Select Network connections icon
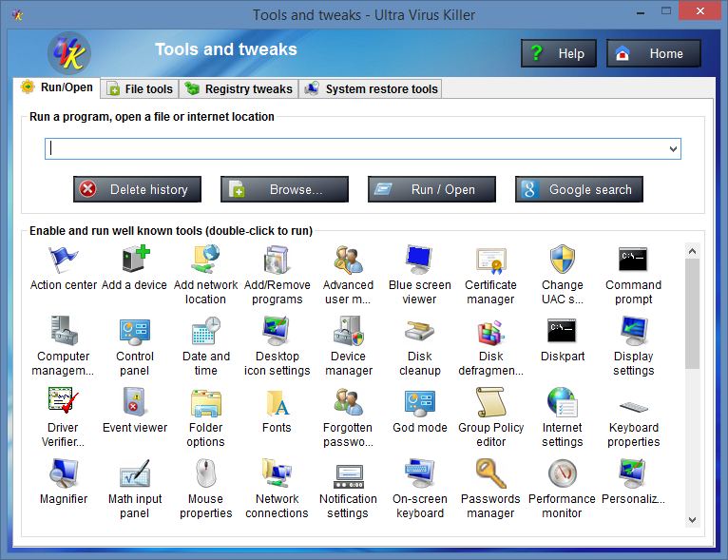 coord(278,473)
